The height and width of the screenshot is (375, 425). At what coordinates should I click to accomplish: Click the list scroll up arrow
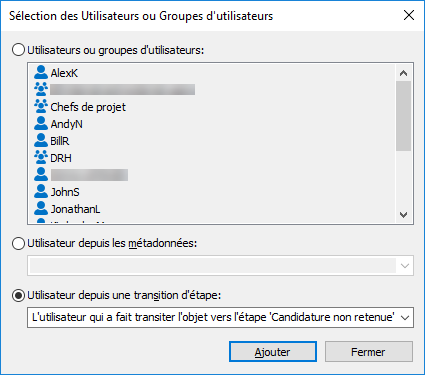coord(403,73)
